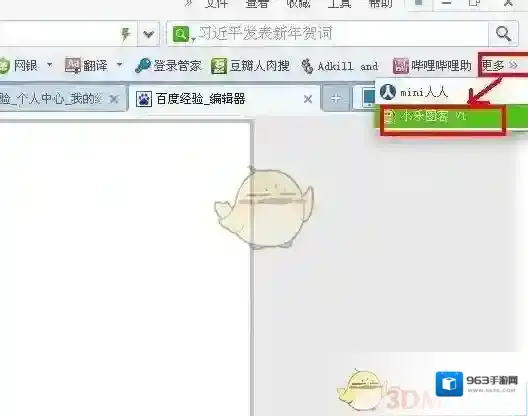Close the 百度经验_编辑器 tab

[308, 99]
